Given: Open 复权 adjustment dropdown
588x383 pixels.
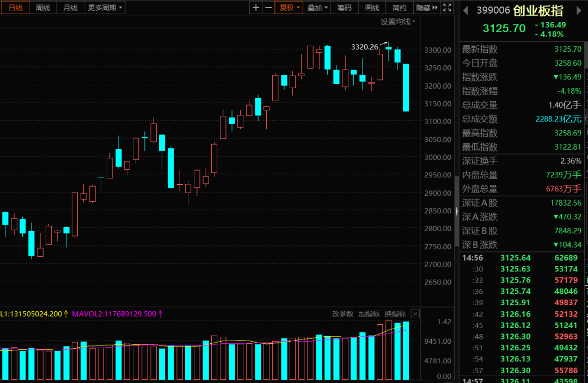Looking at the screenshot, I should click(x=289, y=8).
